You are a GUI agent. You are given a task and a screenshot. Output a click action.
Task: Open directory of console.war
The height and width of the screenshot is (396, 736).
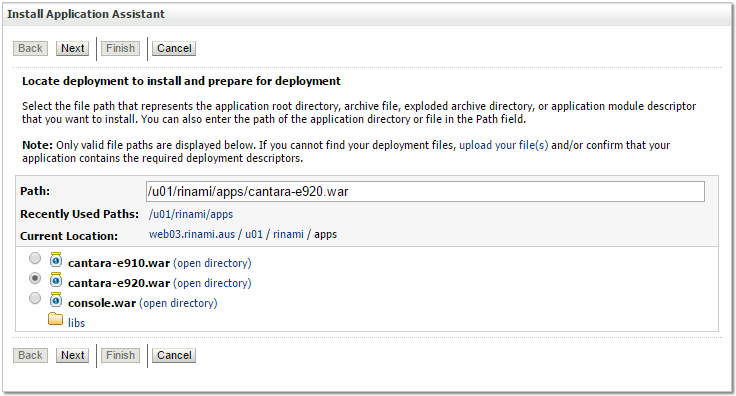tap(178, 304)
